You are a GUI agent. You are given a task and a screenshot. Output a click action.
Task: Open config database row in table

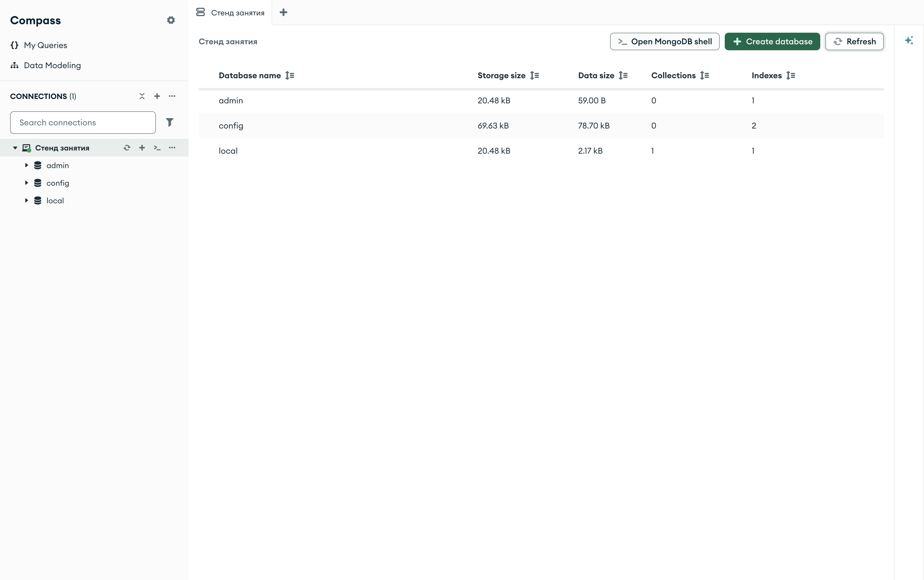tap(541, 125)
